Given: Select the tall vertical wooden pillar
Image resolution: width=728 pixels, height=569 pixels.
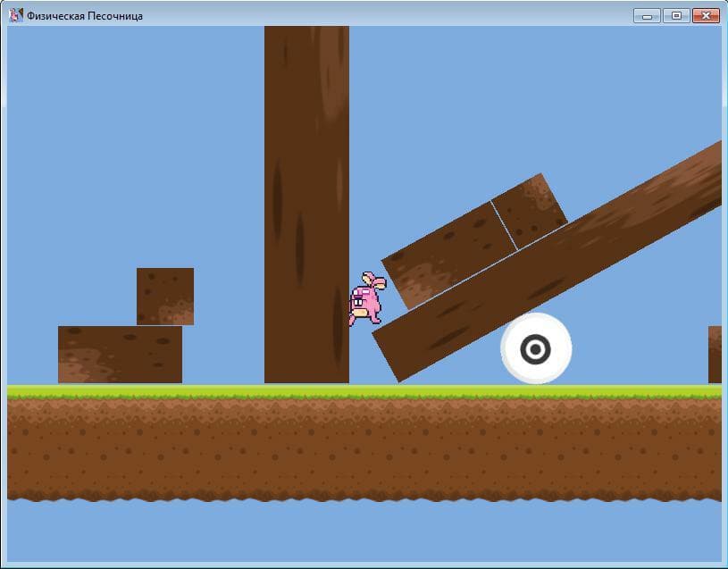Looking at the screenshot, I should click(306, 205).
